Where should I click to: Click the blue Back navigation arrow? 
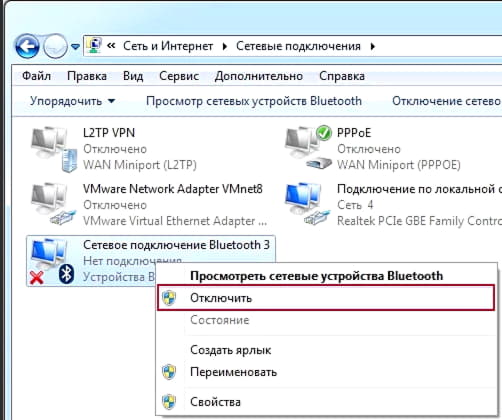[x=27, y=46]
